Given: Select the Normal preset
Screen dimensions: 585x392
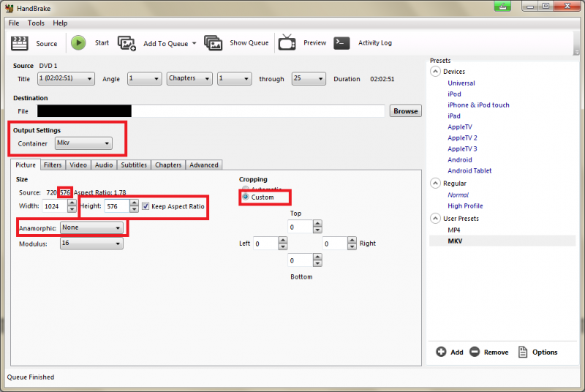Looking at the screenshot, I should [458, 195].
